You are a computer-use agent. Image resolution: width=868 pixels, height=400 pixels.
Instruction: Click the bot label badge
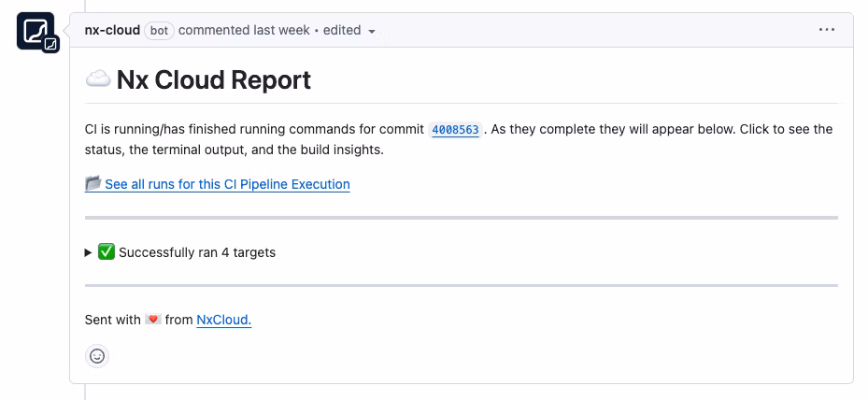(160, 30)
